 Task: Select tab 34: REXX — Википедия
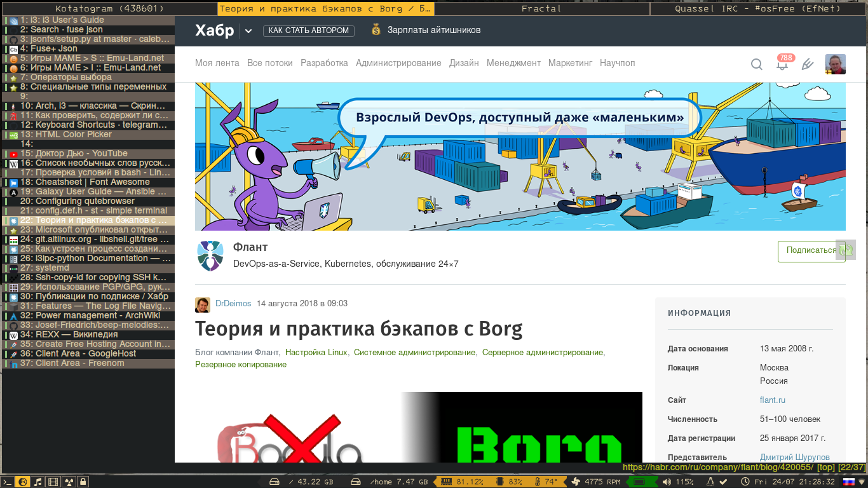click(89, 335)
